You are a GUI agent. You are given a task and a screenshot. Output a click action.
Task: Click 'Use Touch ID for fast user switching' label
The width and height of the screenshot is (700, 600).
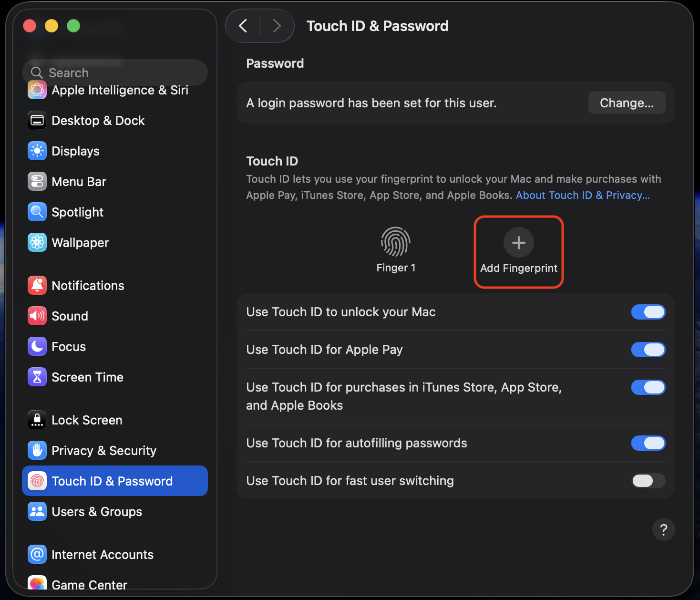click(x=350, y=481)
